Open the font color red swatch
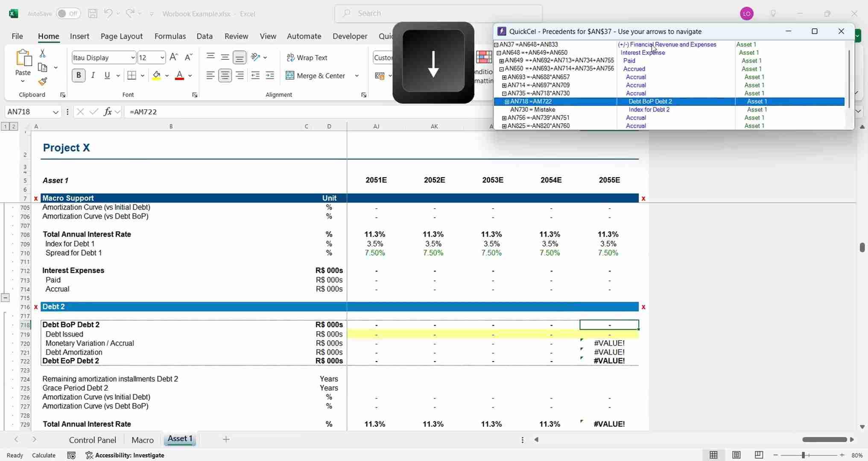 pos(179,76)
